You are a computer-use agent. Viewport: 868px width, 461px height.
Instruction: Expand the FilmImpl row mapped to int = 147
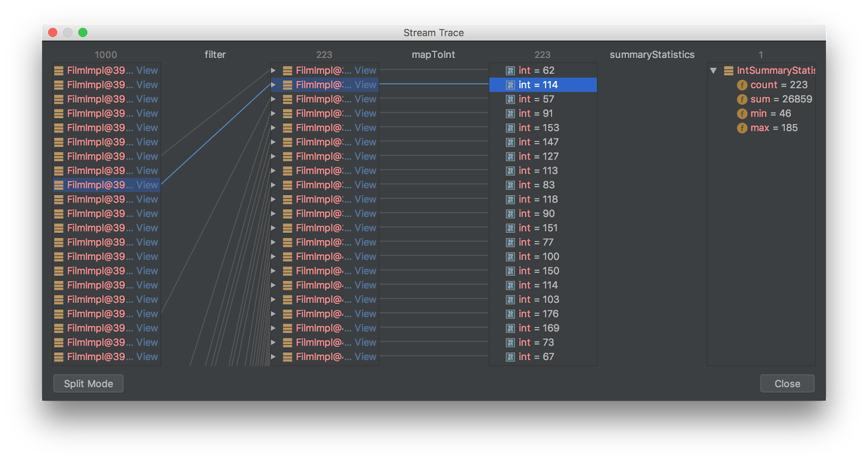pyautogui.click(x=273, y=142)
